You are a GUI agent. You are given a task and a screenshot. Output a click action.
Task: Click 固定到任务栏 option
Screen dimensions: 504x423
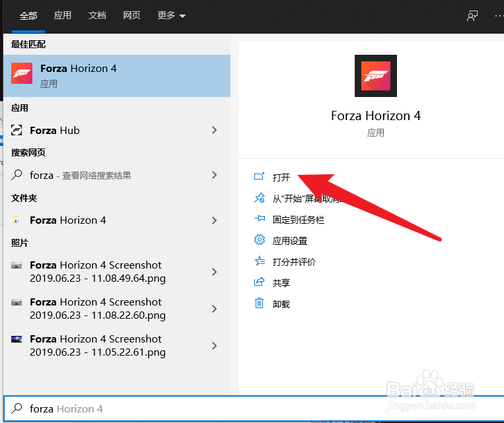299,220
